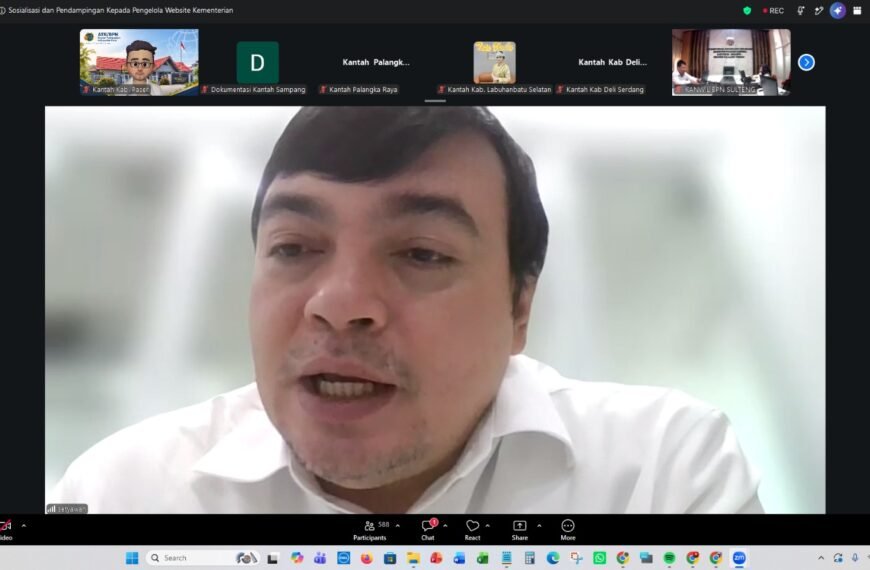Image resolution: width=870 pixels, height=570 pixels.
Task: Click the microphone audio indicator icon at top
Action: click(801, 11)
